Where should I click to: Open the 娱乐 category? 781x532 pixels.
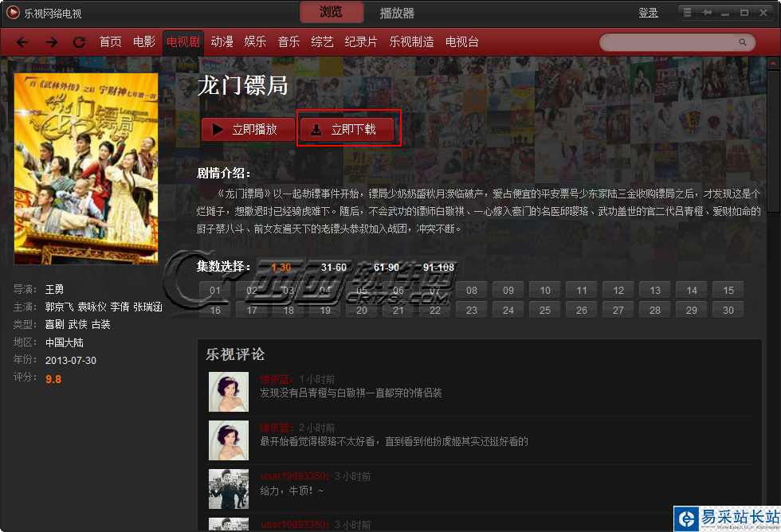pos(255,41)
